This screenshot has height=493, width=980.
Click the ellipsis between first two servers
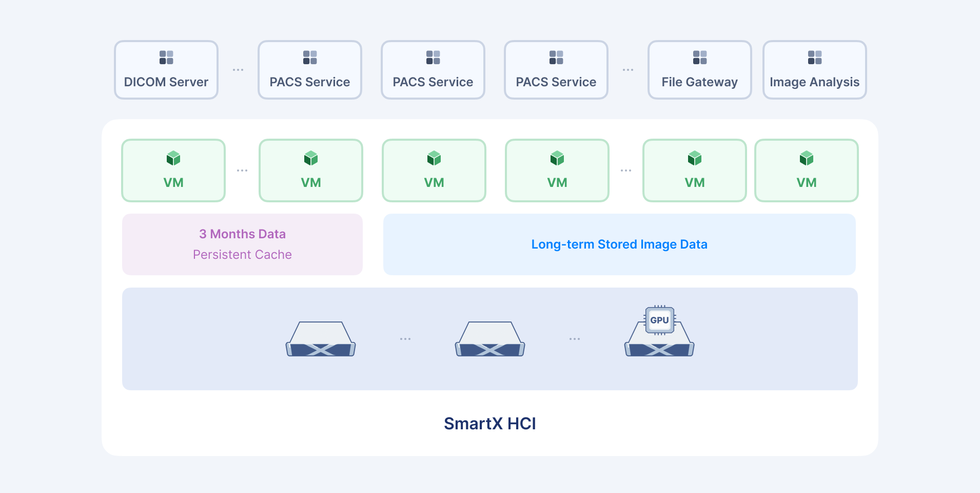[x=405, y=339]
